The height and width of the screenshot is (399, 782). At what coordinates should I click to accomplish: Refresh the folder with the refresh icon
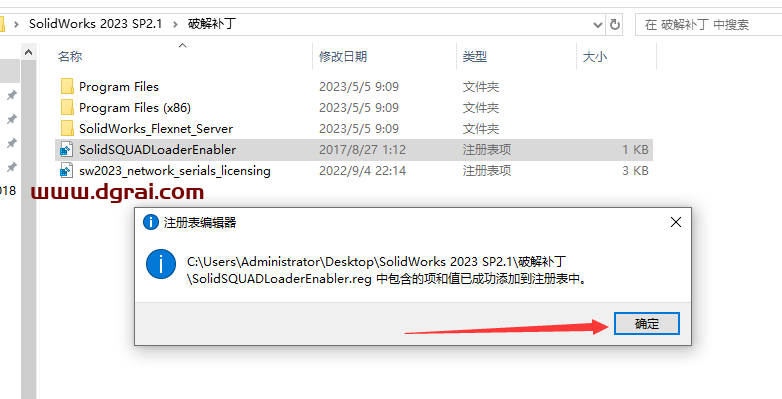point(615,24)
